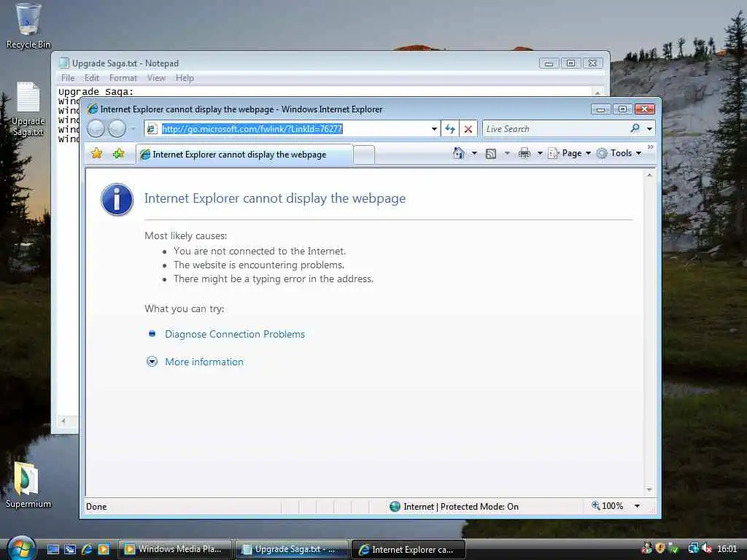747x560 pixels.
Task: Click the Home page icon
Action: (459, 153)
